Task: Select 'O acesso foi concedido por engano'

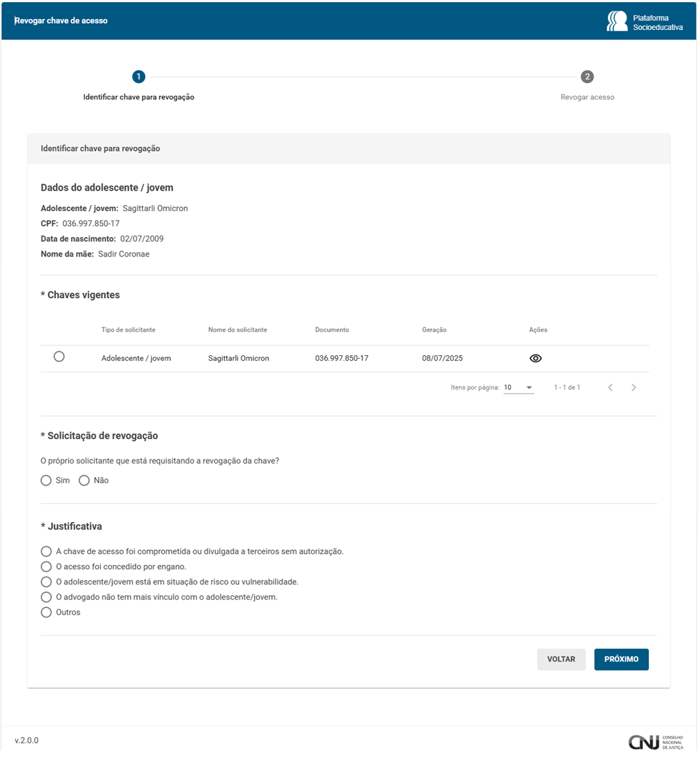Action: (x=46, y=566)
